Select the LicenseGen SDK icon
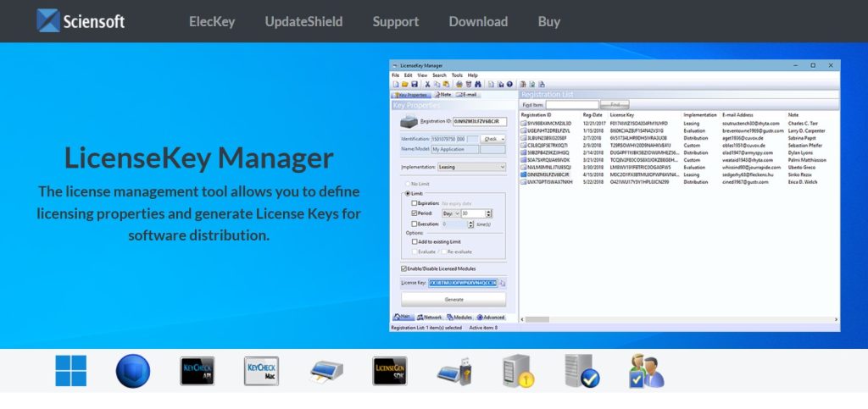 tap(390, 371)
